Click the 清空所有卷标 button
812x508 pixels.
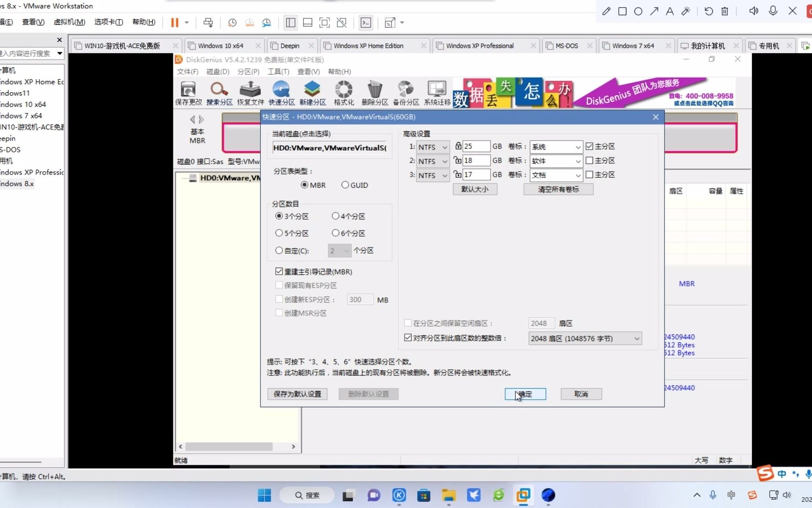click(x=558, y=189)
